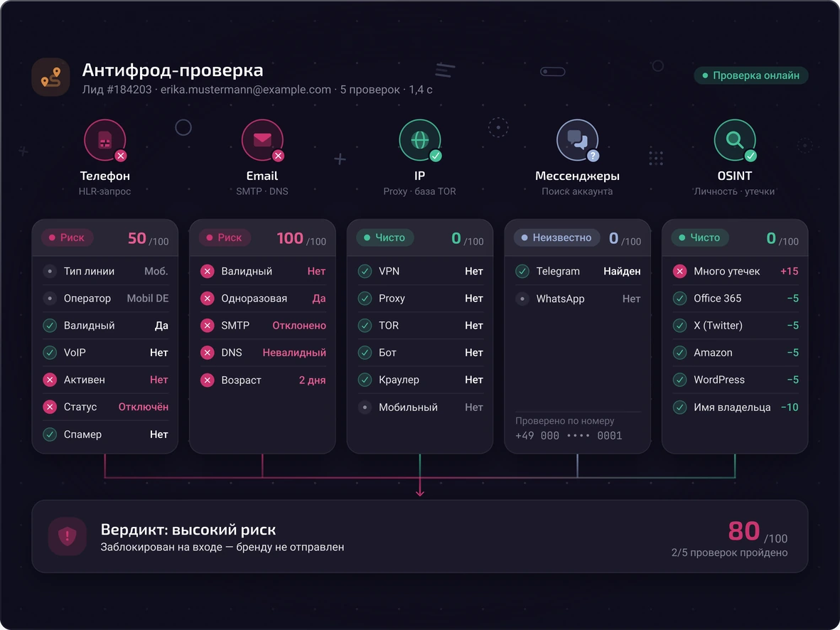Click the Валидный Нет row in email card
Image resolution: width=840 pixels, height=630 pixels.
pyautogui.click(x=262, y=272)
